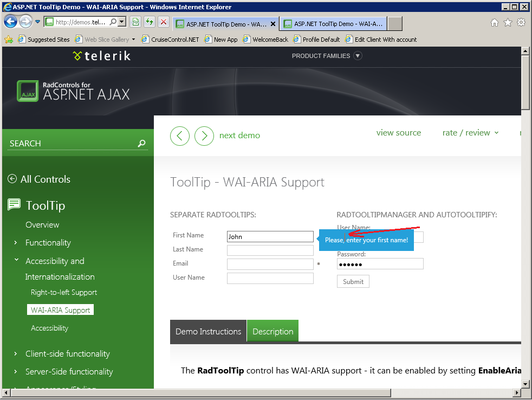
Task: Click the address bar search magnifier
Action: [x=113, y=22]
